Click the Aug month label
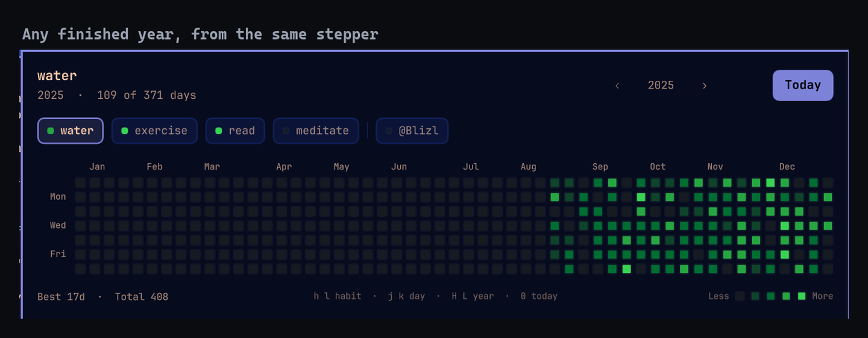868x338 pixels. [529, 167]
